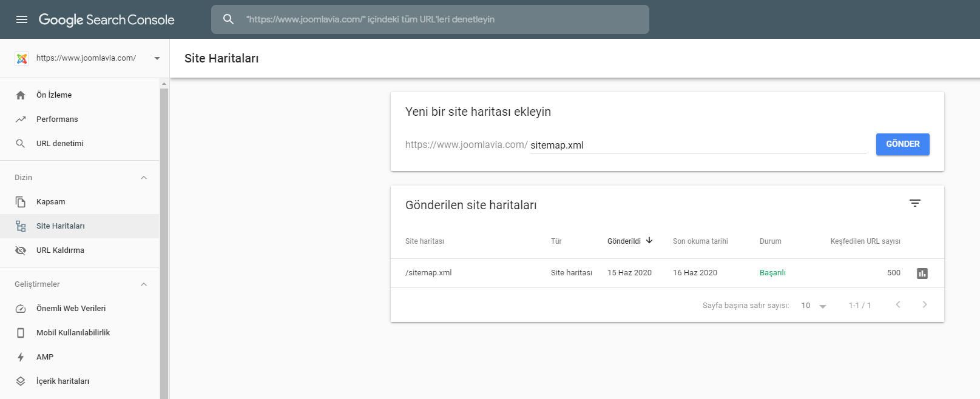
Task: Click the sitemap URL input field
Action: click(698, 146)
